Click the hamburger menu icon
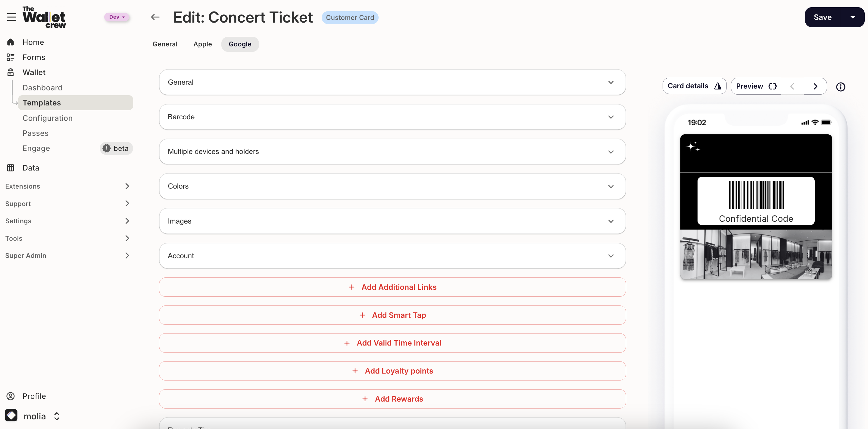 pyautogui.click(x=11, y=17)
